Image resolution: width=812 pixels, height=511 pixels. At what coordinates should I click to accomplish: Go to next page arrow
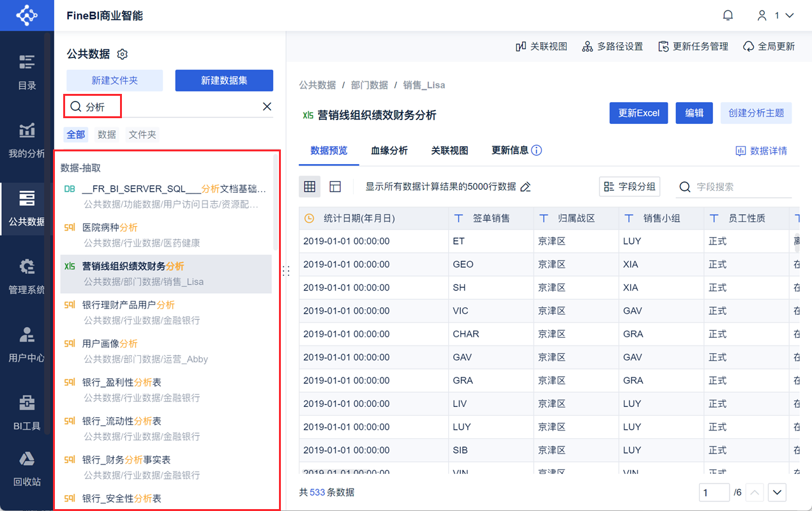coord(777,492)
